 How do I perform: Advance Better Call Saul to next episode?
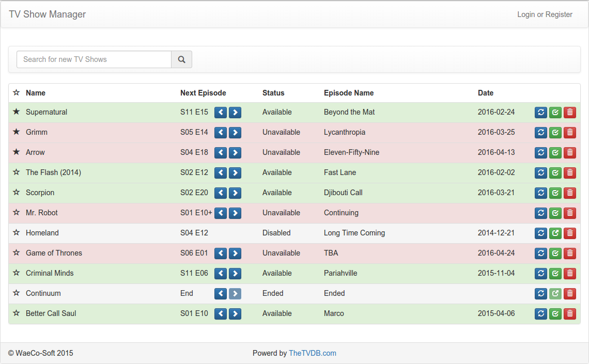(x=235, y=314)
